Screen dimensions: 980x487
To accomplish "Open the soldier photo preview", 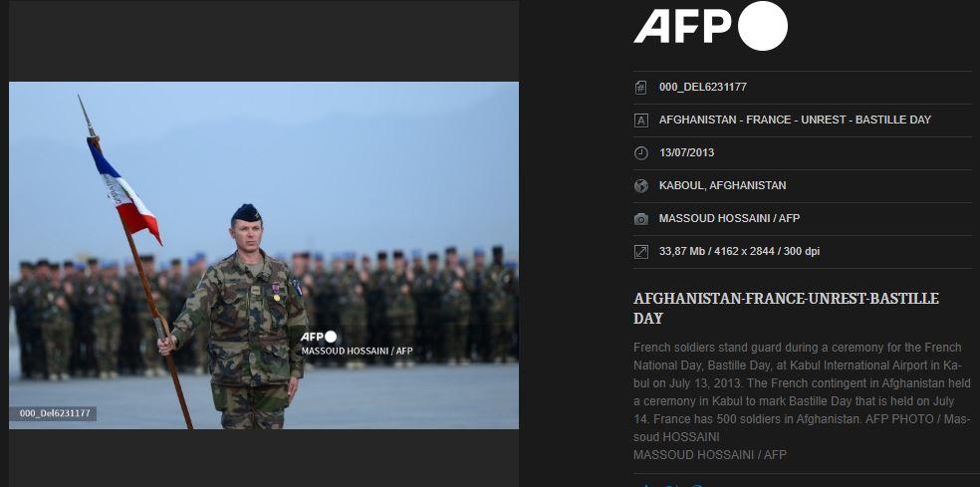I will pos(264,255).
